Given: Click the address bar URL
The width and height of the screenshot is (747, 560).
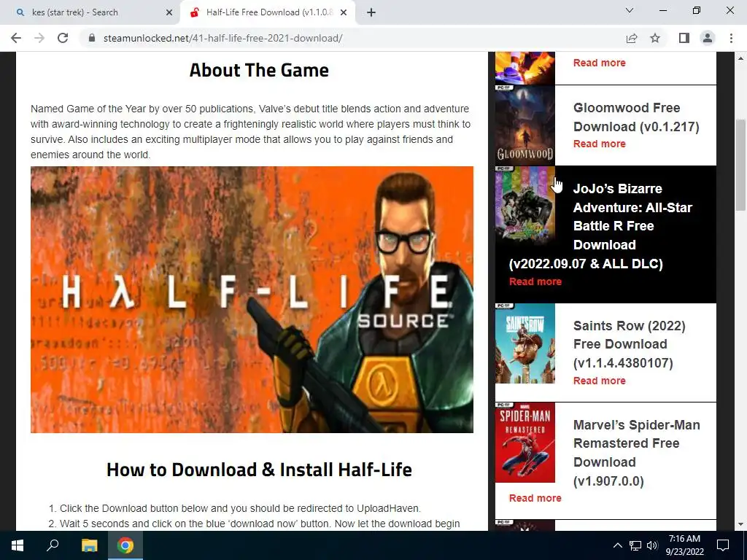Looking at the screenshot, I should click(x=223, y=38).
